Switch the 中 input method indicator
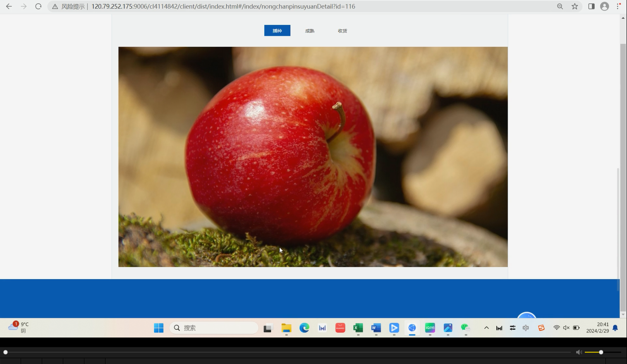 526,328
